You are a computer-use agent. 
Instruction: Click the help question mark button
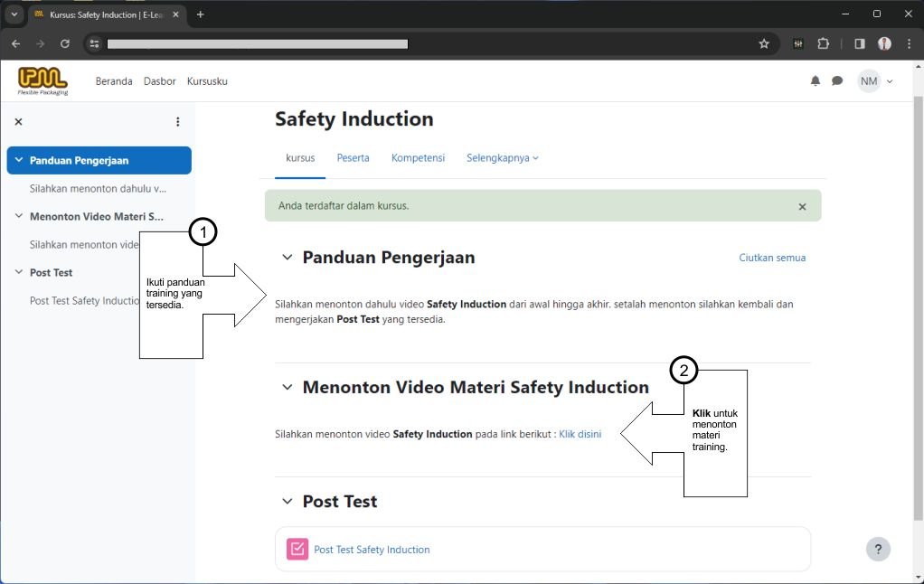coord(877,549)
